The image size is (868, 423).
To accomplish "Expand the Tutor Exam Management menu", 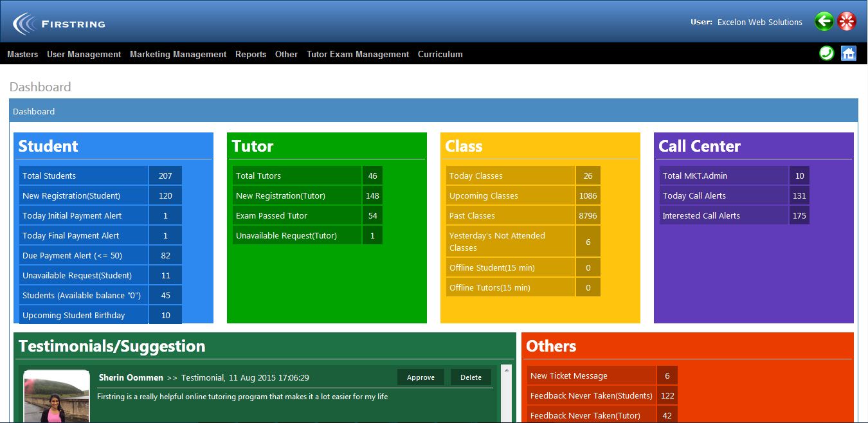I will [x=357, y=55].
